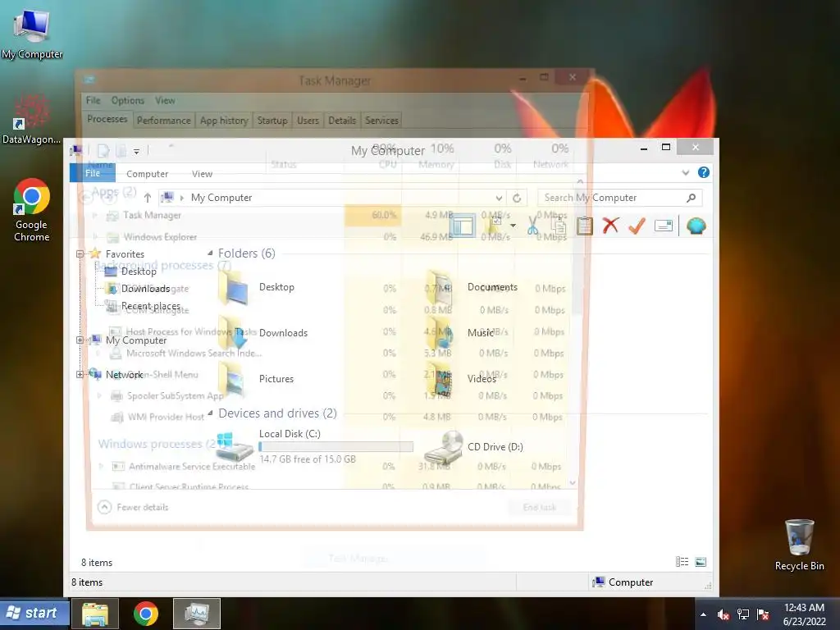Click the Properties icon in Quick Access Toolbar
This screenshot has width=840, height=630.
[x=103, y=151]
